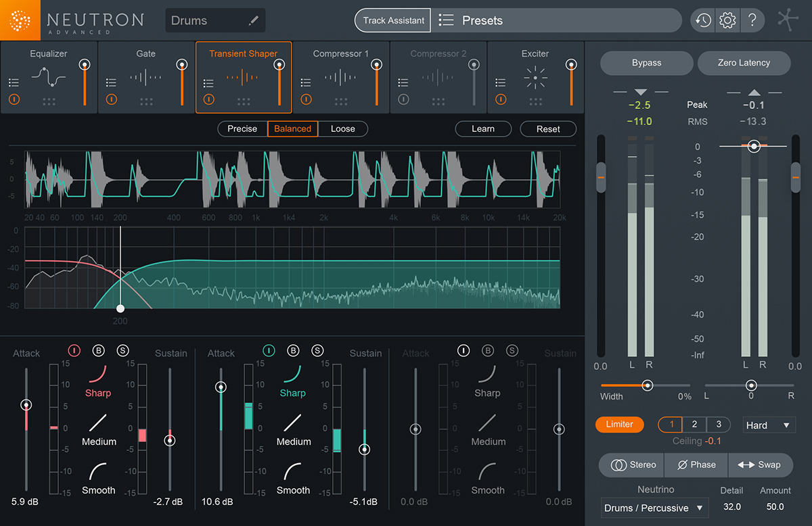
Task: Enable Zero Latency mode
Action: [x=744, y=63]
